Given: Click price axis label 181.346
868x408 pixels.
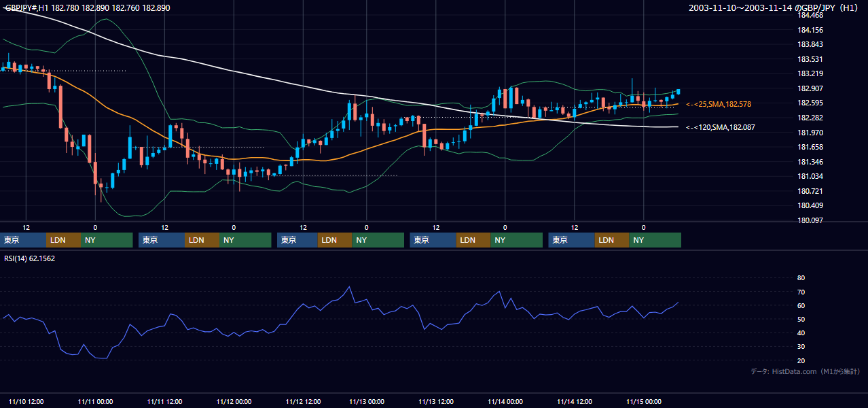Looking at the screenshot, I should click(811, 162).
